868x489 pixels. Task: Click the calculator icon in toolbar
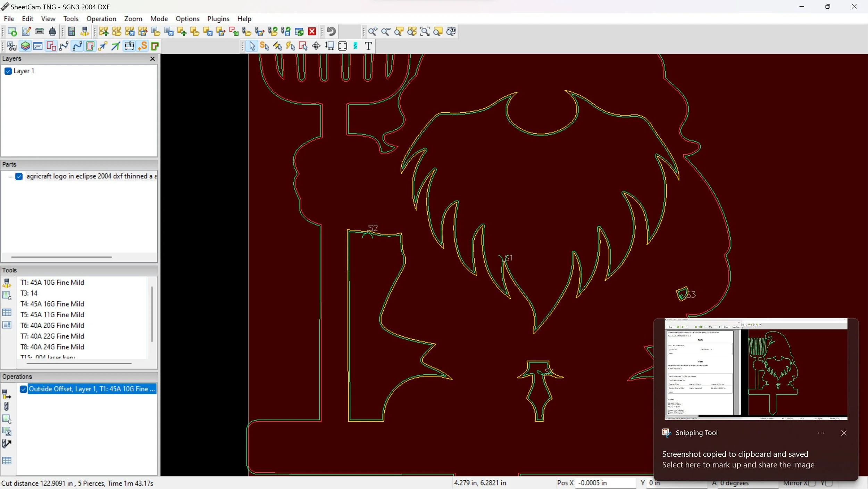[x=72, y=32]
